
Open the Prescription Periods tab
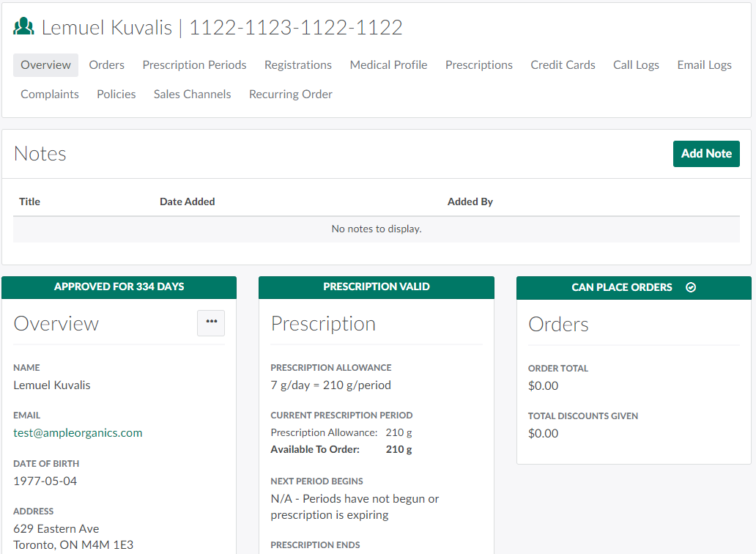pos(194,65)
